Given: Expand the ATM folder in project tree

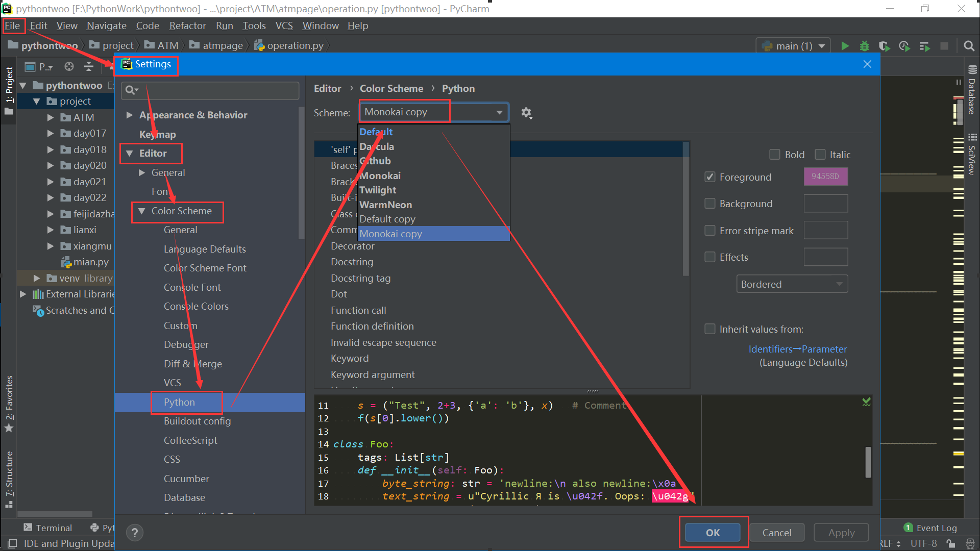Looking at the screenshot, I should point(50,117).
